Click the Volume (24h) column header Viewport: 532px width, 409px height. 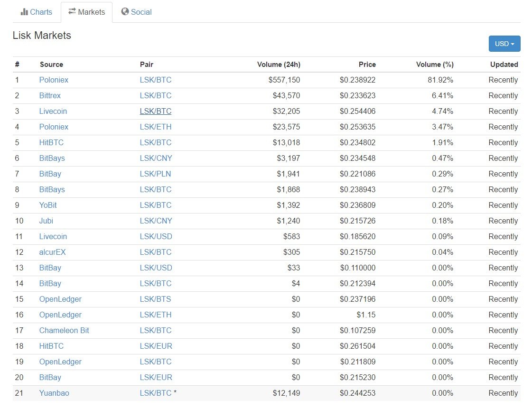[279, 65]
